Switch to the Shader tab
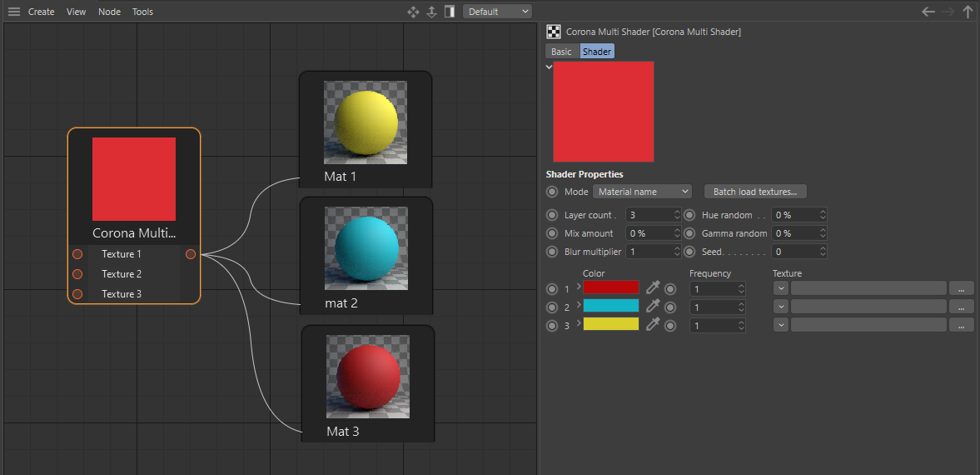980x475 pixels. (x=597, y=52)
